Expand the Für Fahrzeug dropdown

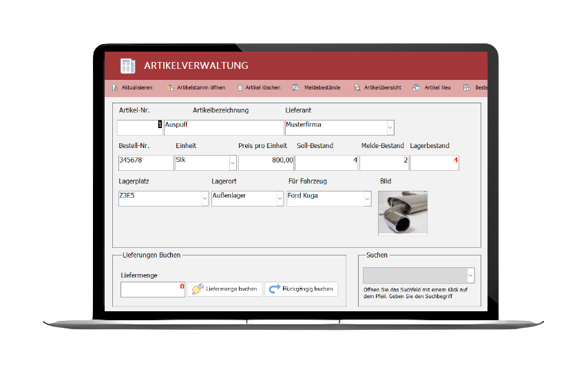[x=367, y=198]
